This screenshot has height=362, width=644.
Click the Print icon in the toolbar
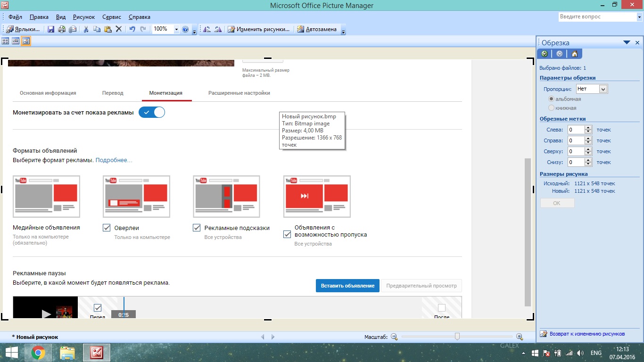(x=62, y=29)
